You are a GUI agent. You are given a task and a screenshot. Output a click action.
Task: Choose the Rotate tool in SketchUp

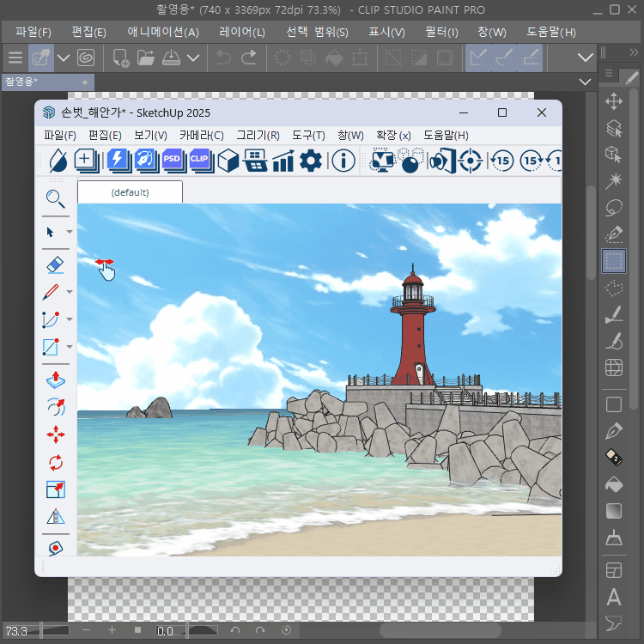(x=55, y=463)
